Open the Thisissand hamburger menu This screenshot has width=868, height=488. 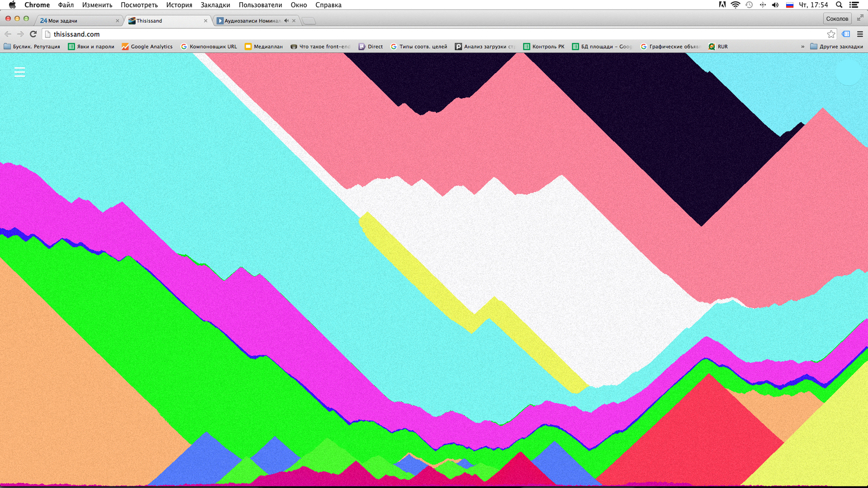tap(20, 72)
